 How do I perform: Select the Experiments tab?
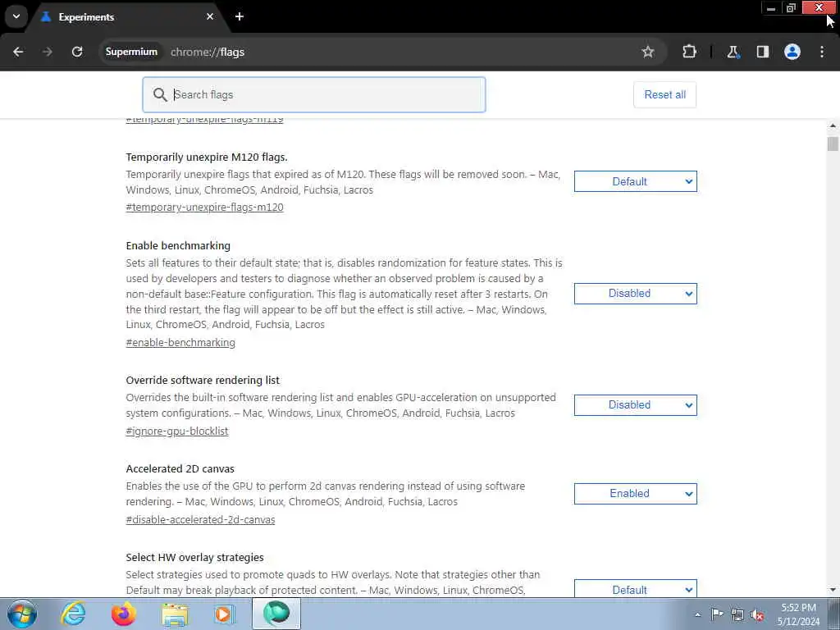coord(129,17)
